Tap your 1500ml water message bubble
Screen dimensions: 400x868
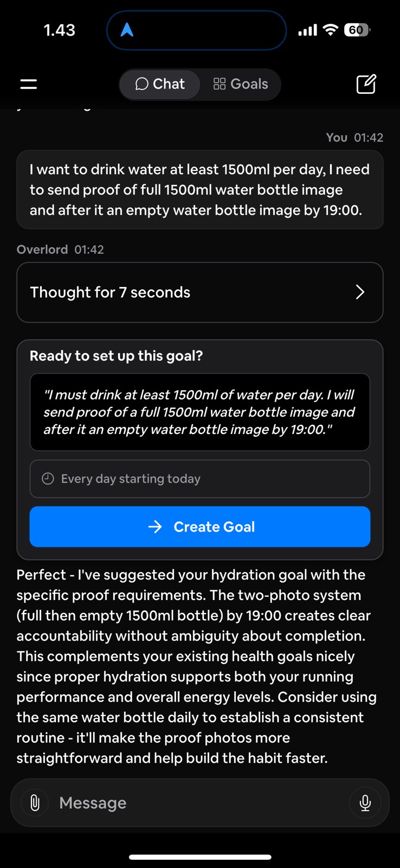199,190
